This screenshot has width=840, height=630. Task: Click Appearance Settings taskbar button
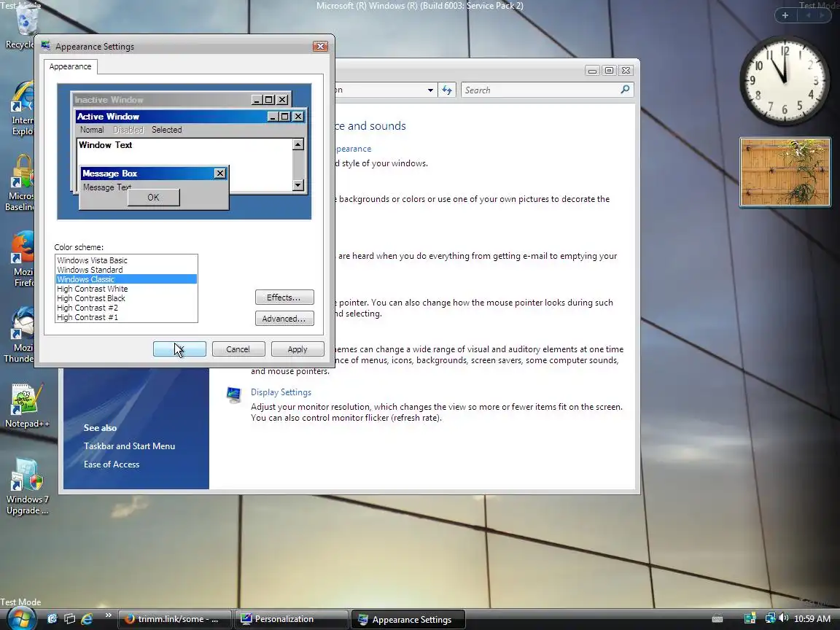click(408, 619)
